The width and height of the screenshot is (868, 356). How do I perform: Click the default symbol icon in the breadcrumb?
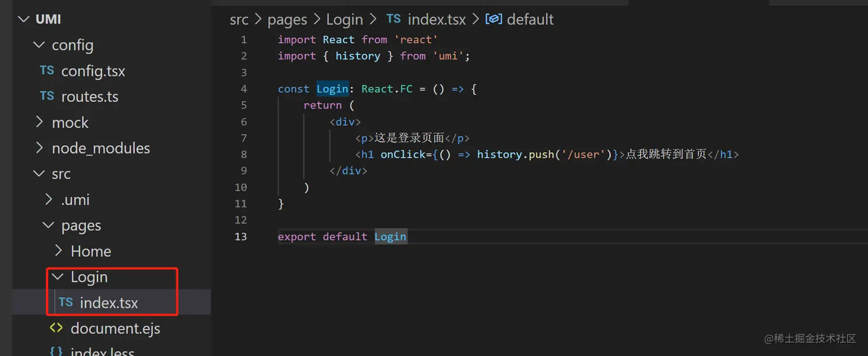tap(494, 19)
